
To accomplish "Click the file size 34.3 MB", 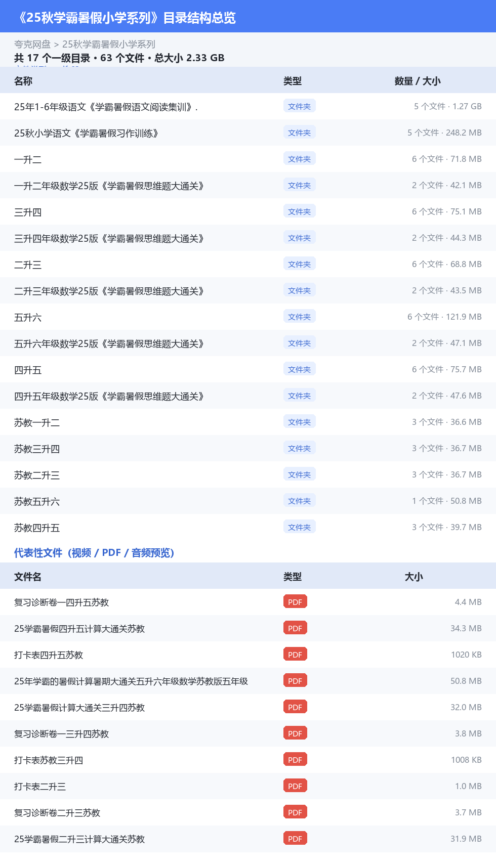I will pos(466,628).
